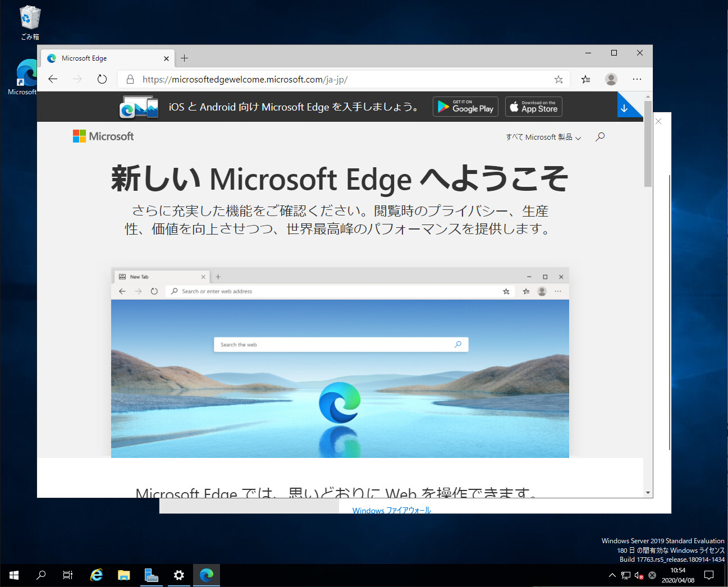Click the muted volume speaker tray icon
728x587 pixels.
click(639, 575)
